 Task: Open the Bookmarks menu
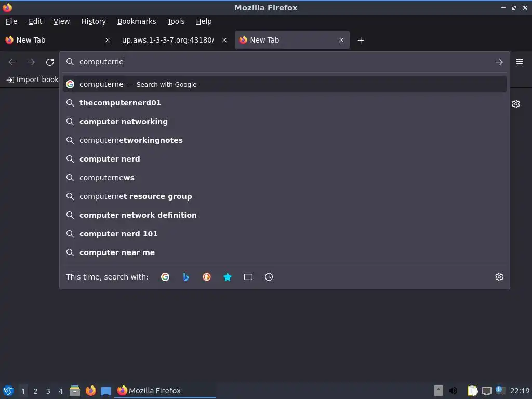click(x=137, y=21)
